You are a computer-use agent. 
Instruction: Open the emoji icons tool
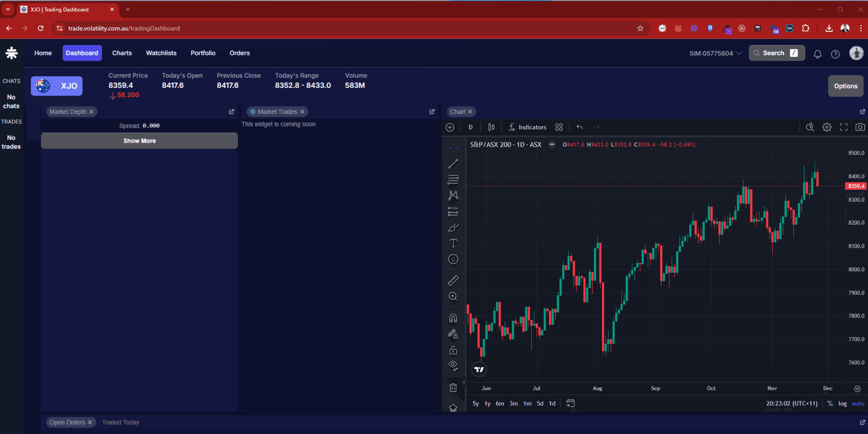453,259
